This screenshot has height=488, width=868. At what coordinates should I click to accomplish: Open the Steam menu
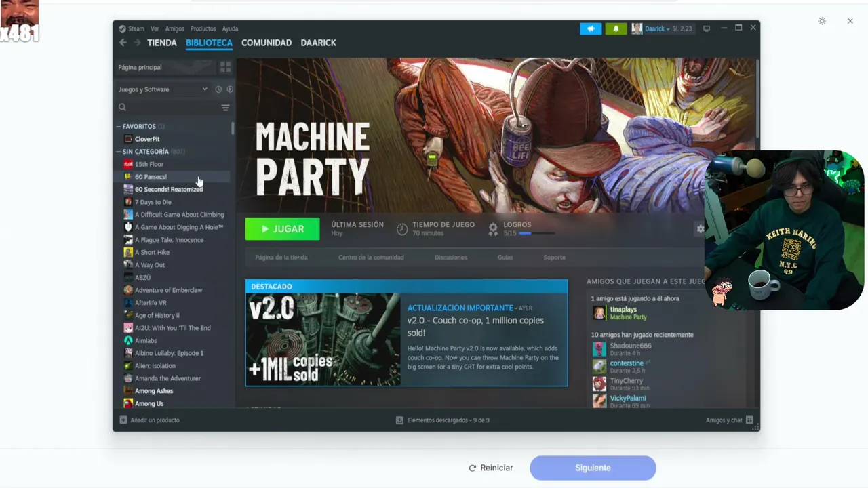click(x=136, y=28)
